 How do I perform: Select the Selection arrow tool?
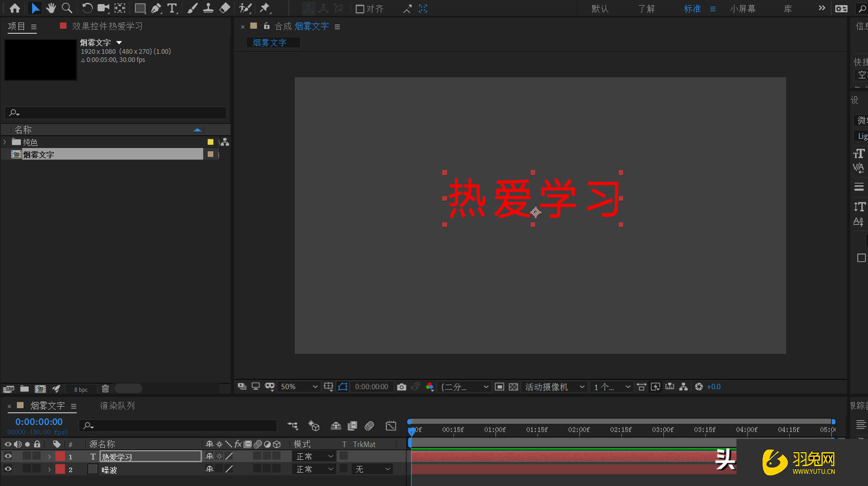point(35,8)
